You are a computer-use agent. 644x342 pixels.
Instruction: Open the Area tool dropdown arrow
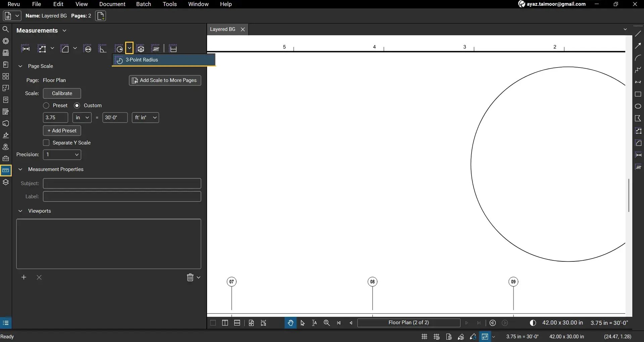coord(75,48)
